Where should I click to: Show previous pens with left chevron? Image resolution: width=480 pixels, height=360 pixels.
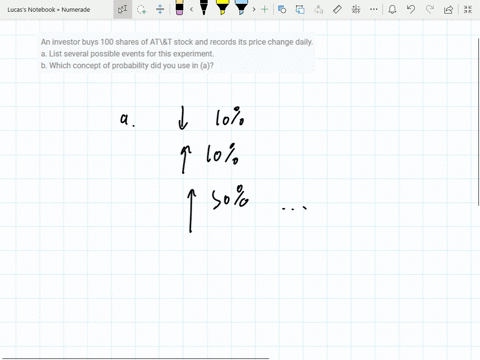click(191, 9)
